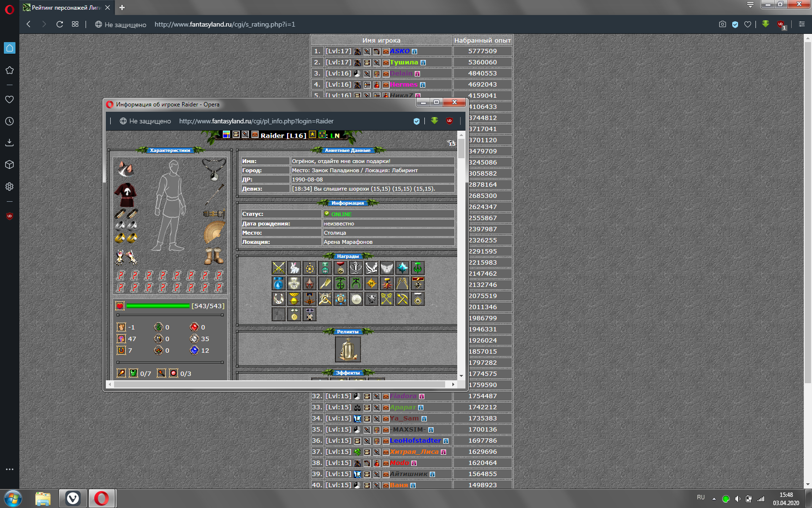Open the tab search menu icon
The width and height of the screenshot is (812, 508).
[750, 5]
